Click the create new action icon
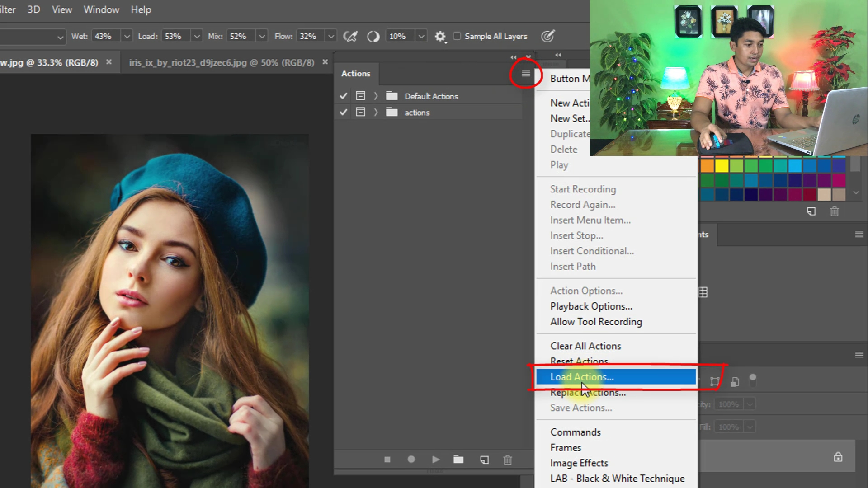The height and width of the screenshot is (488, 868). (484, 460)
